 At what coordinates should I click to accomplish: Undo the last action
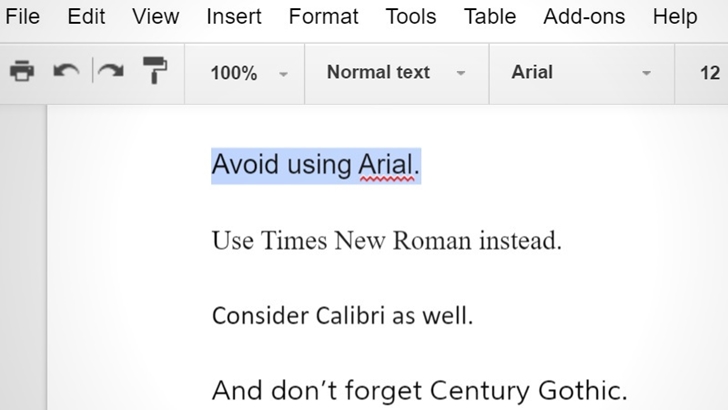pyautogui.click(x=66, y=71)
